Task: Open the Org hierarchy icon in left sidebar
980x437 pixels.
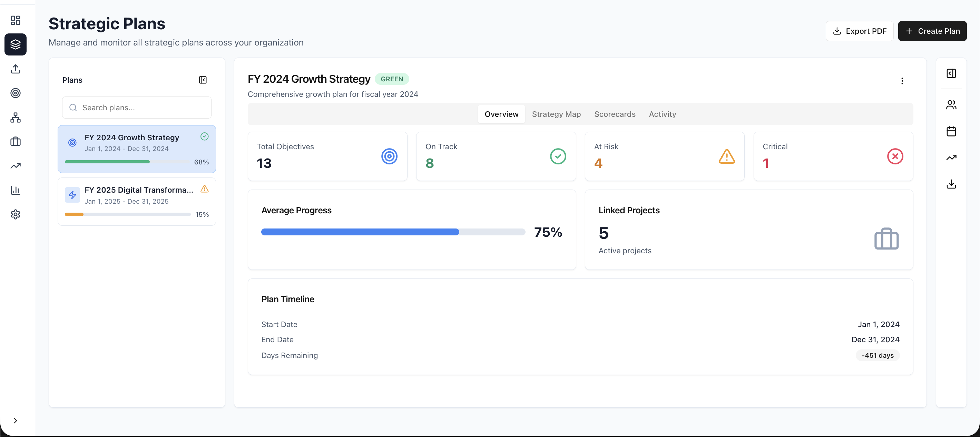Action: [x=16, y=118]
